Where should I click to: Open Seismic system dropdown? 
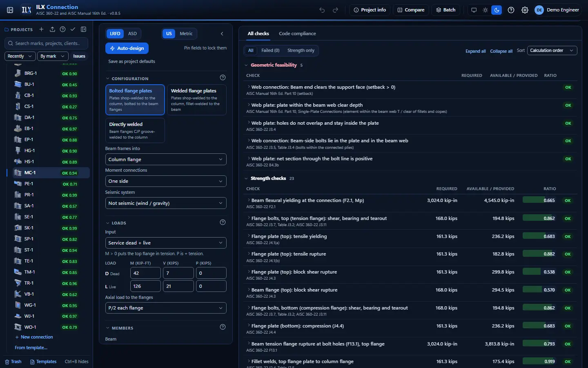166,203
